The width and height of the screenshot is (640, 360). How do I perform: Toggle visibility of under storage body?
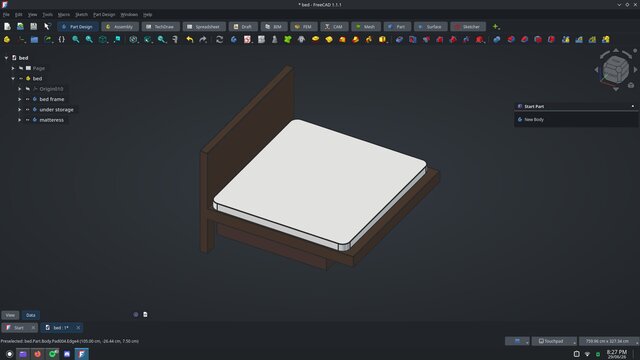pos(28,109)
